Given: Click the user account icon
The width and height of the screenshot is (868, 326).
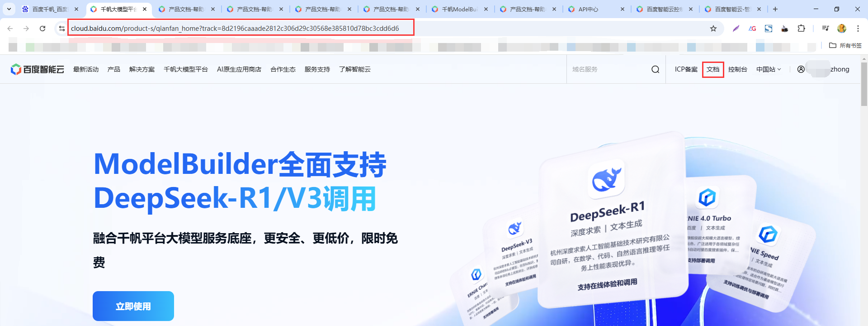Looking at the screenshot, I should [801, 69].
